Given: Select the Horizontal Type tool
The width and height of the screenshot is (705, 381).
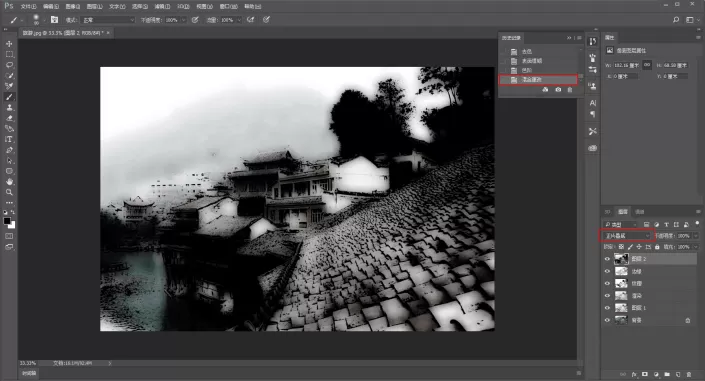Looking at the screenshot, I should point(9,139).
